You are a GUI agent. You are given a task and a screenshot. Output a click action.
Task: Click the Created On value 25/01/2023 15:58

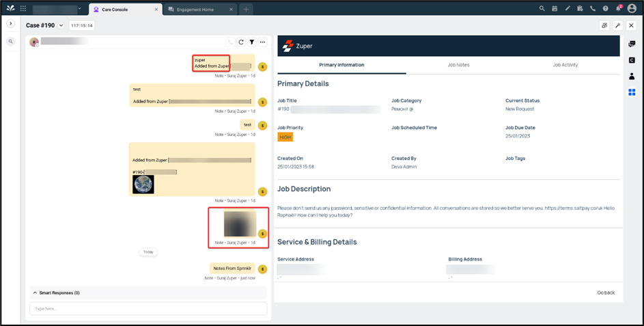pos(296,167)
